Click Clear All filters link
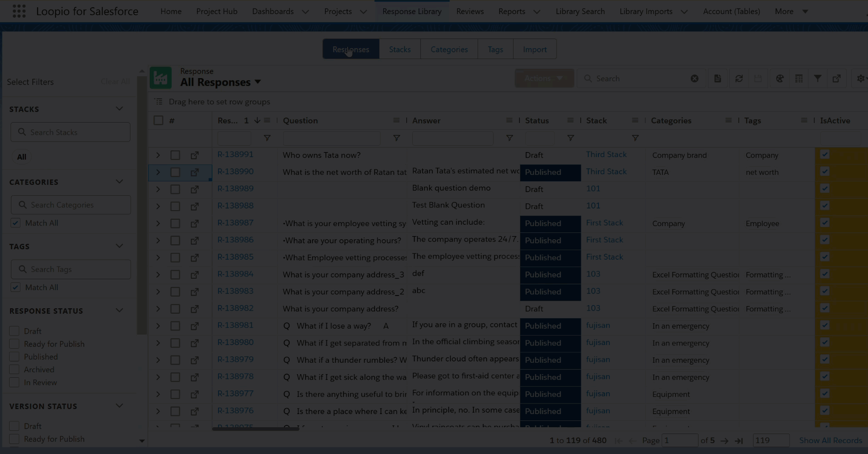 pos(115,81)
